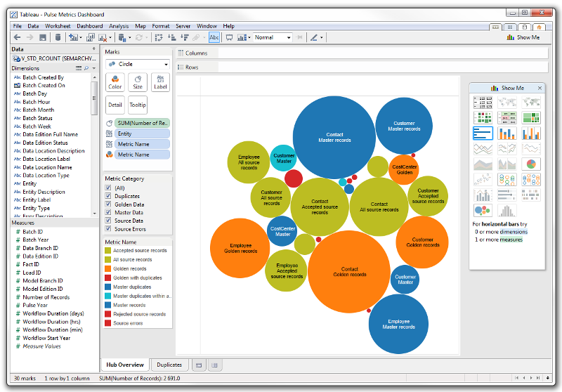Select the packed bubbles chart in Show Me
Viewport: 562px width, 392px height.
click(483, 210)
